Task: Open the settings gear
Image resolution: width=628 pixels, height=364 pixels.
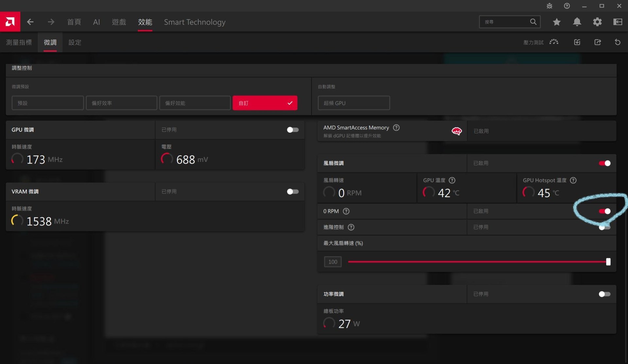Action: tap(597, 22)
